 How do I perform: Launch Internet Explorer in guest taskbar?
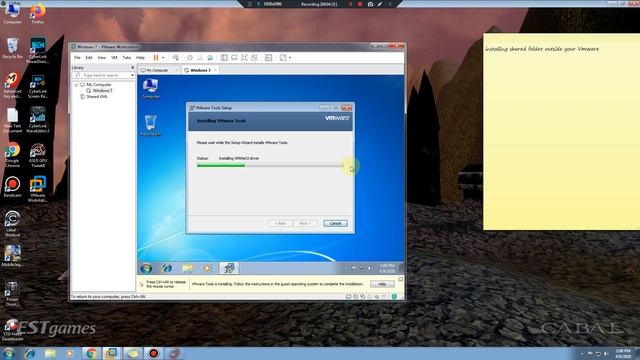pos(167,268)
